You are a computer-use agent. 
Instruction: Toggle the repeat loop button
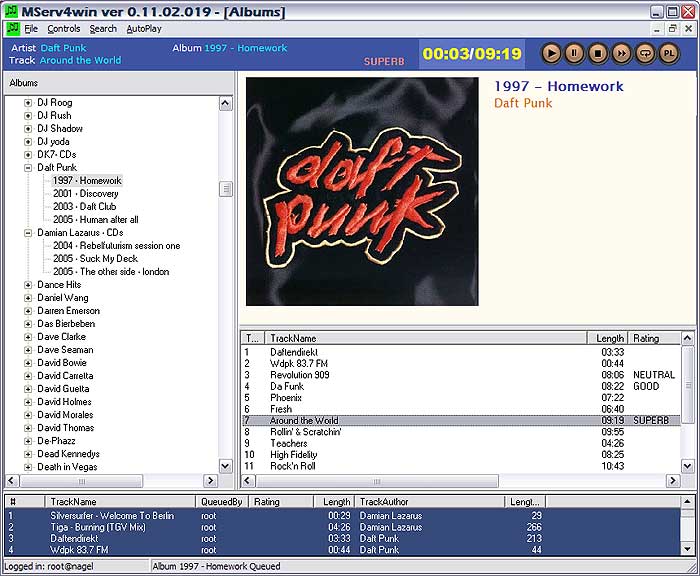[645, 54]
